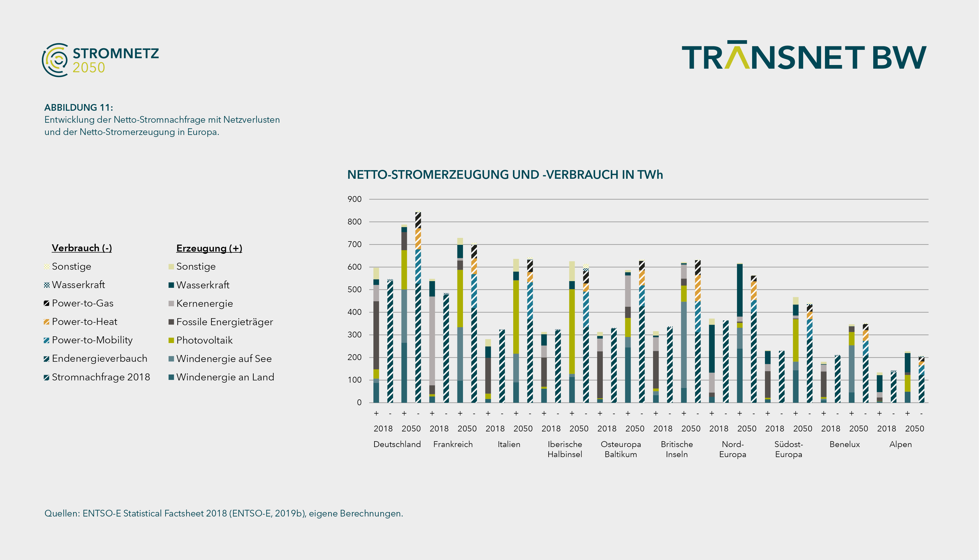
Task: Click the Fossile Energieträger legend marker
Action: pyautogui.click(x=171, y=322)
